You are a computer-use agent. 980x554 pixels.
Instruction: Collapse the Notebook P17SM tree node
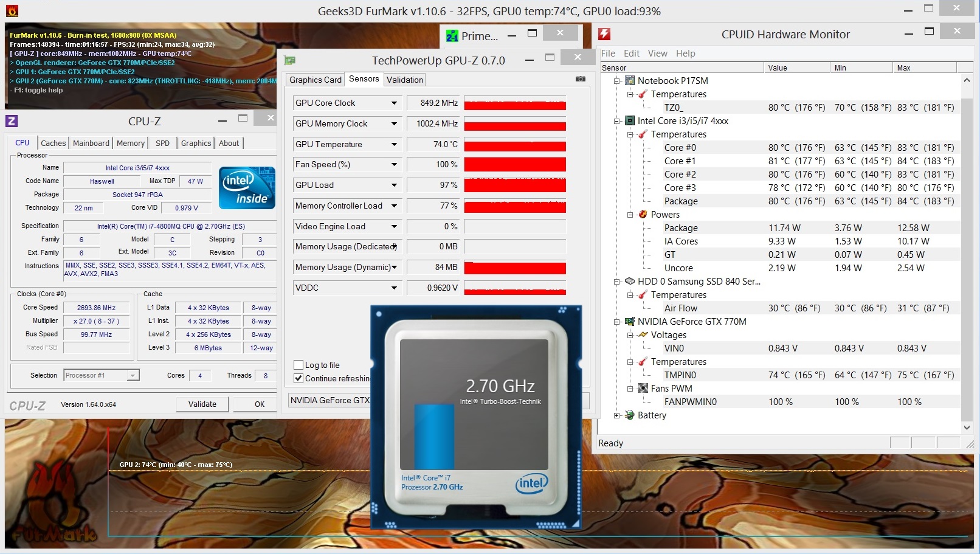(x=616, y=80)
